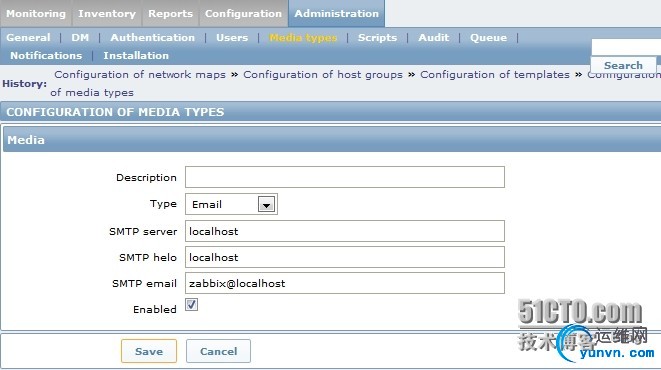Select the Media types submenu
Viewport: 661px width, 370px height.
click(x=303, y=38)
